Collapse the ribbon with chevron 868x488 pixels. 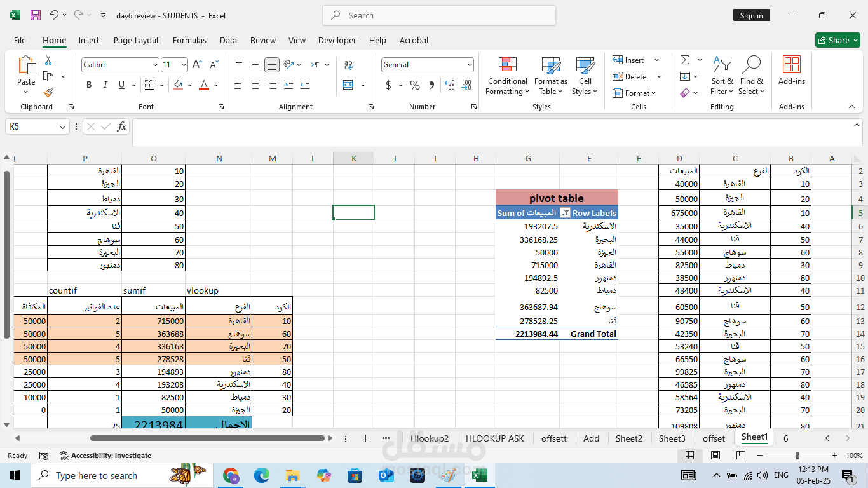click(x=851, y=107)
